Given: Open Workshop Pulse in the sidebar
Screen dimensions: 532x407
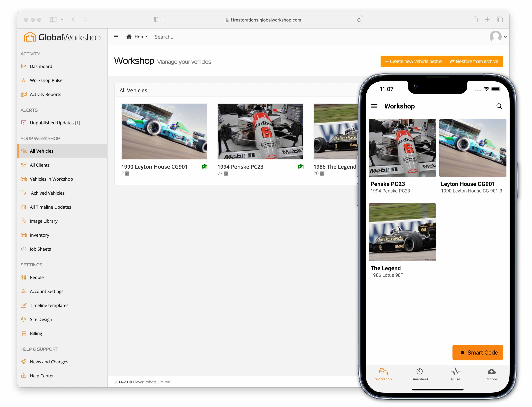Looking at the screenshot, I should tap(46, 80).
